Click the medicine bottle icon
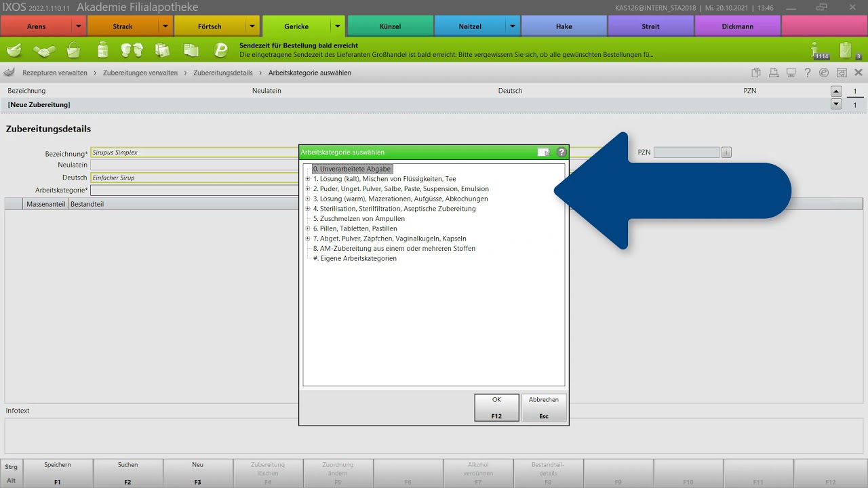 click(102, 50)
